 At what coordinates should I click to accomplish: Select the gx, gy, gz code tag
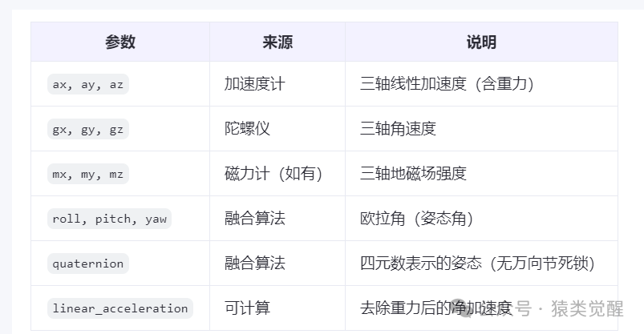88,129
